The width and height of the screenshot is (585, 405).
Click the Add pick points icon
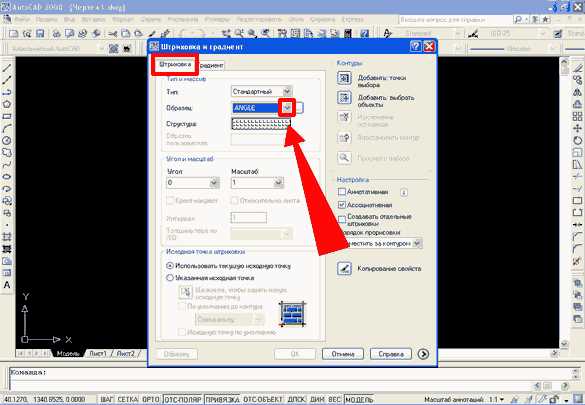tap(344, 78)
